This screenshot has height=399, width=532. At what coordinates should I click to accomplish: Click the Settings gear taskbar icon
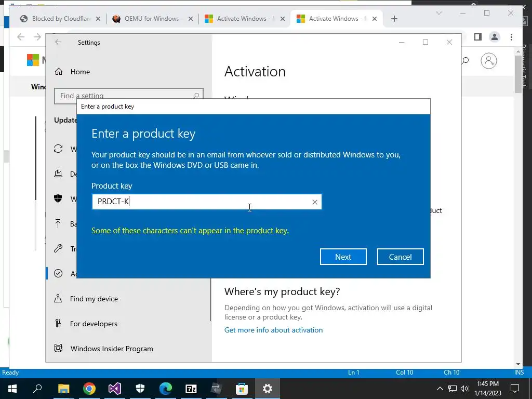point(268,389)
